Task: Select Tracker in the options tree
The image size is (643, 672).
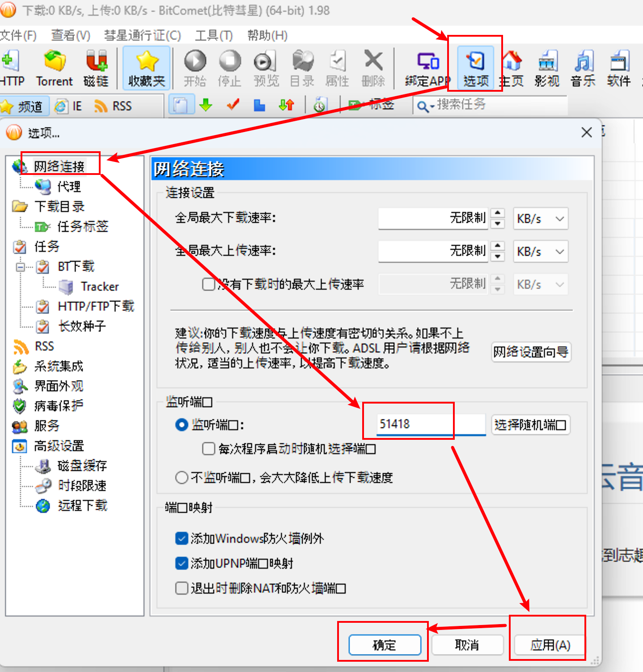Action: (100, 286)
